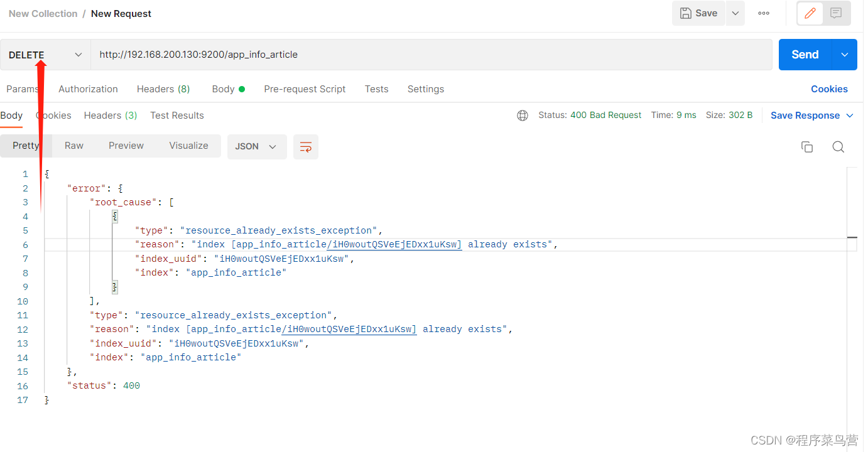Open the request Settings tab
This screenshot has width=868, height=452.
[426, 89]
